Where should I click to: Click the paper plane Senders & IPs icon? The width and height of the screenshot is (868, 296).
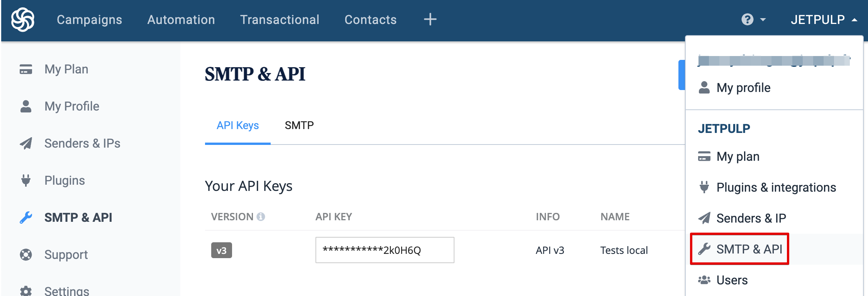click(26, 143)
